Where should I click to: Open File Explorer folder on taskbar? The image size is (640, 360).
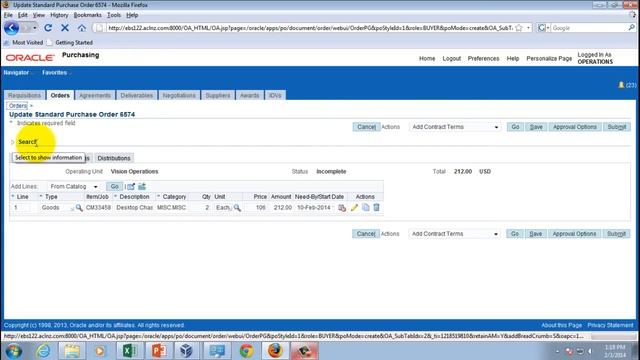[x=72, y=351]
